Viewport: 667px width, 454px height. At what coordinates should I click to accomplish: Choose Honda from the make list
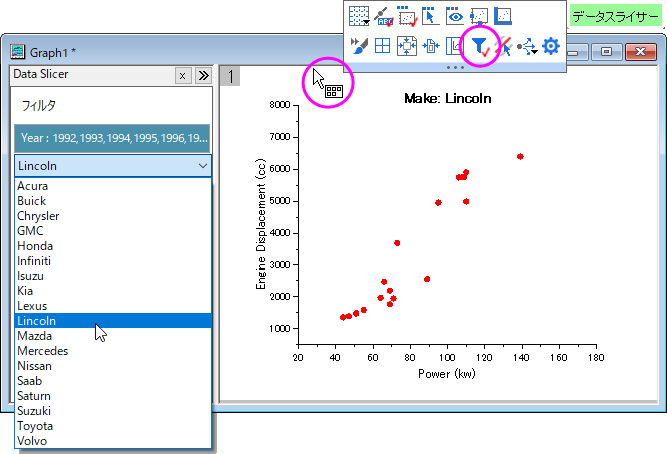[x=113, y=246]
